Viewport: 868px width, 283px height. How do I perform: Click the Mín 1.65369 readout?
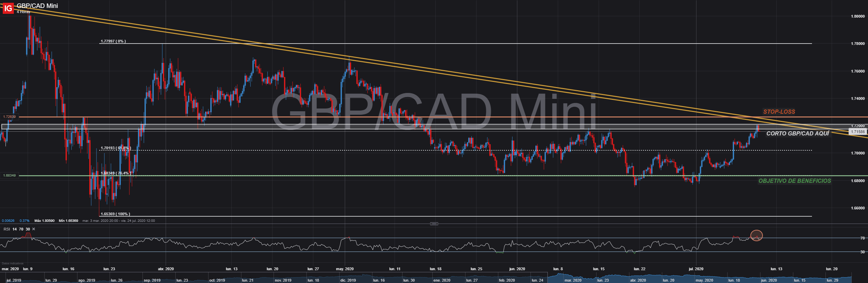coord(68,220)
